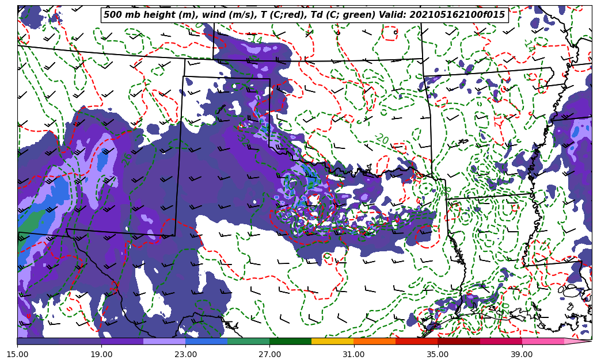This screenshot has height=364, width=597.
Task: Pick the hot pink colorbar segment
Action: point(542,341)
